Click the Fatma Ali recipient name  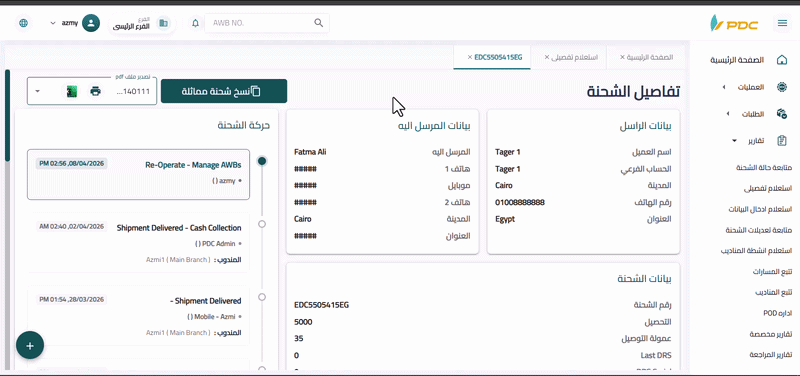pos(310,152)
